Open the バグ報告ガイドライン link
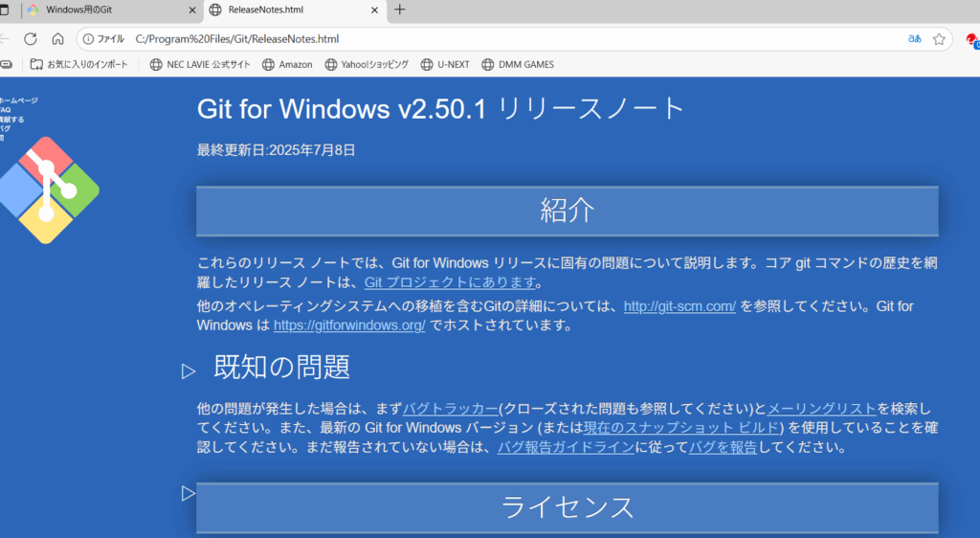980x538 pixels. coord(566,447)
